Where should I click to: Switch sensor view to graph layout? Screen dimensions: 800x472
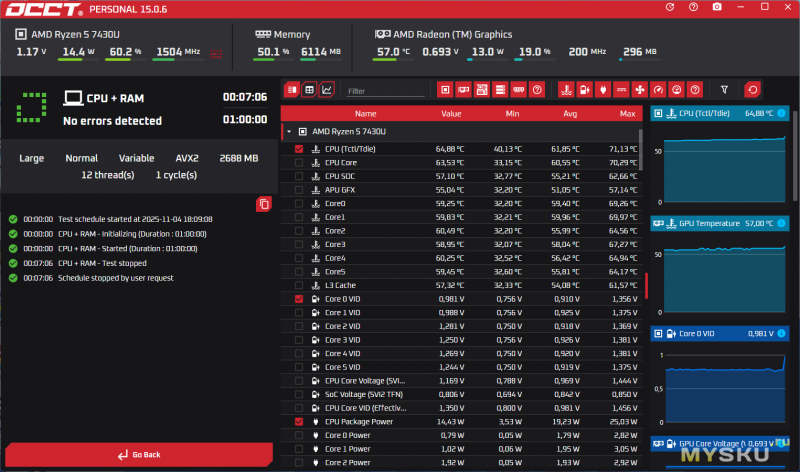click(x=327, y=90)
